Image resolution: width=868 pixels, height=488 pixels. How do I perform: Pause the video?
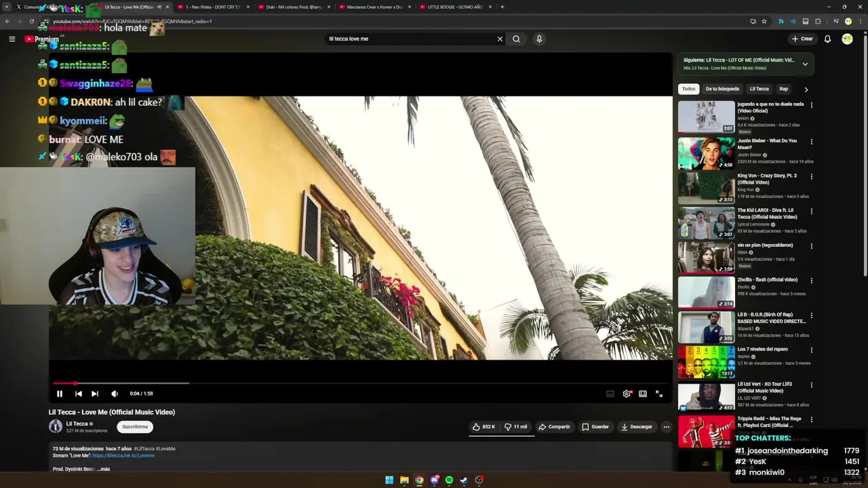(x=60, y=393)
